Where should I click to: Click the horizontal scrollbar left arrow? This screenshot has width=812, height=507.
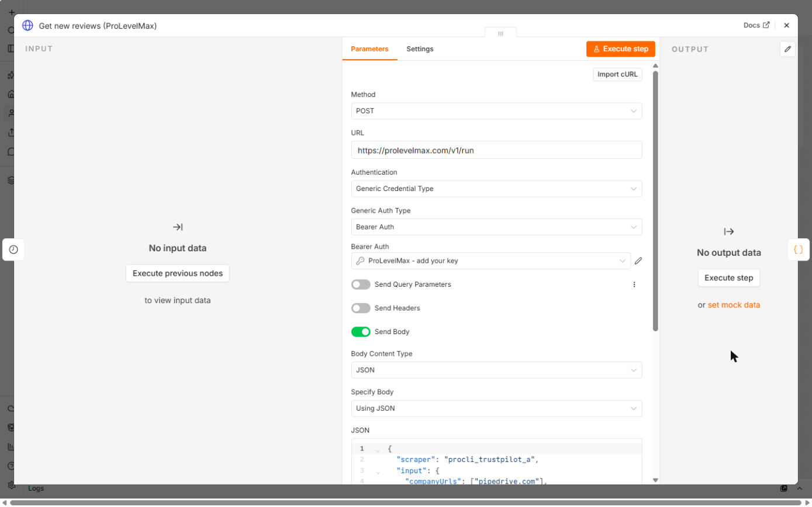click(x=5, y=502)
